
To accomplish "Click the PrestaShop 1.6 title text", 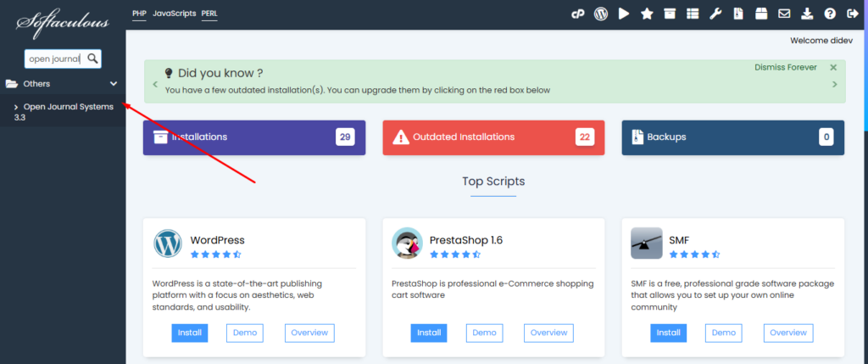I will (x=466, y=240).
